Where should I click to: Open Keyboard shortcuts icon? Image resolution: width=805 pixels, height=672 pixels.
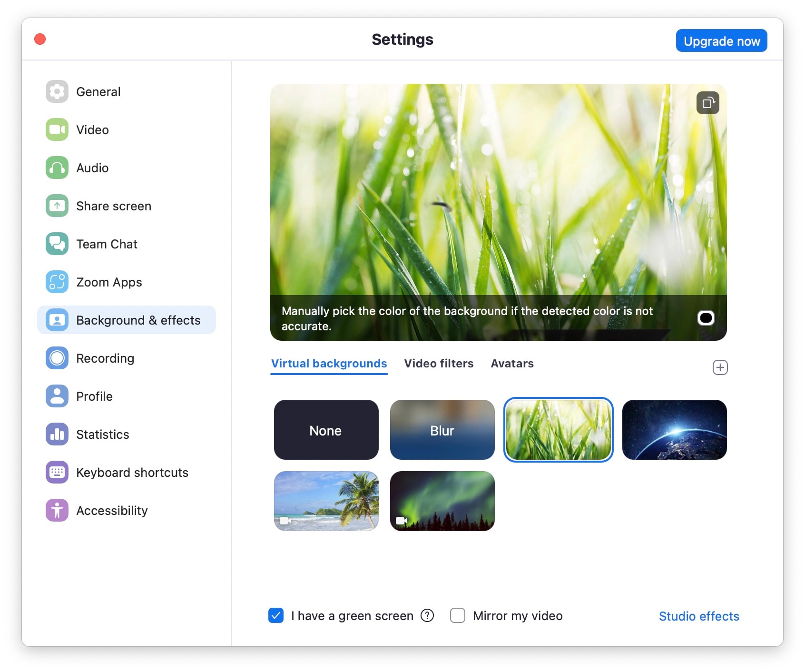click(x=57, y=472)
